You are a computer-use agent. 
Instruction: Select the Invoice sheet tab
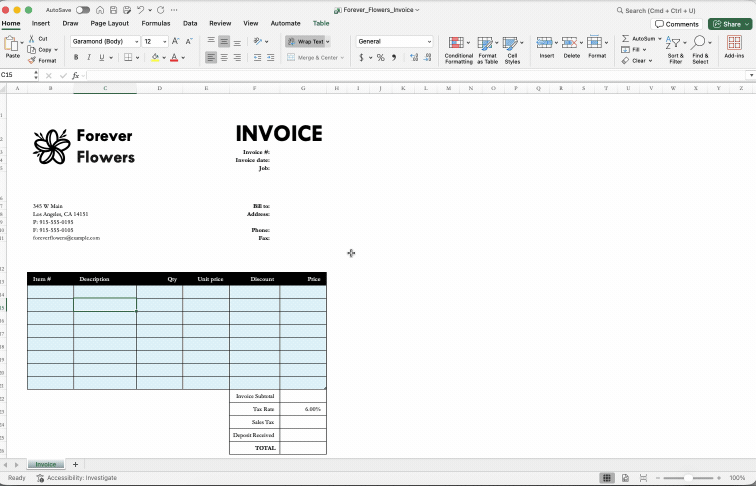(x=46, y=464)
